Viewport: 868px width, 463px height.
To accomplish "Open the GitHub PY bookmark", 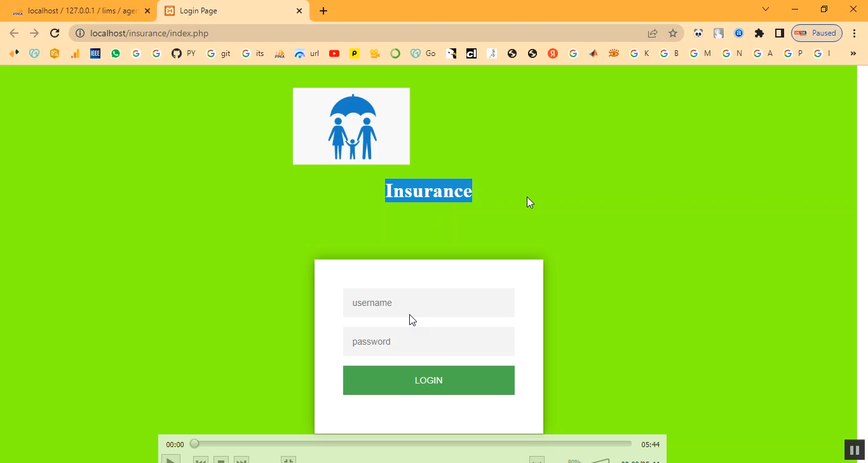I will pos(183,54).
